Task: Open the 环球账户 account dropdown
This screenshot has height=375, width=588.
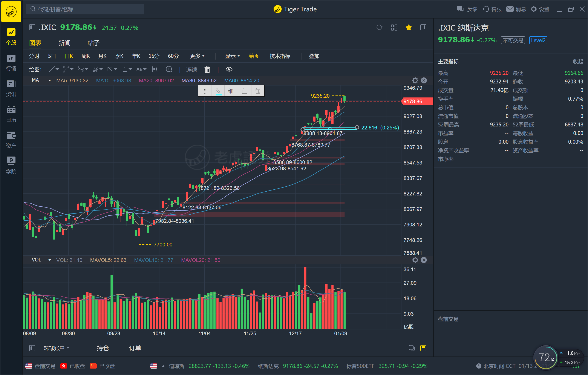Action: (x=56, y=348)
